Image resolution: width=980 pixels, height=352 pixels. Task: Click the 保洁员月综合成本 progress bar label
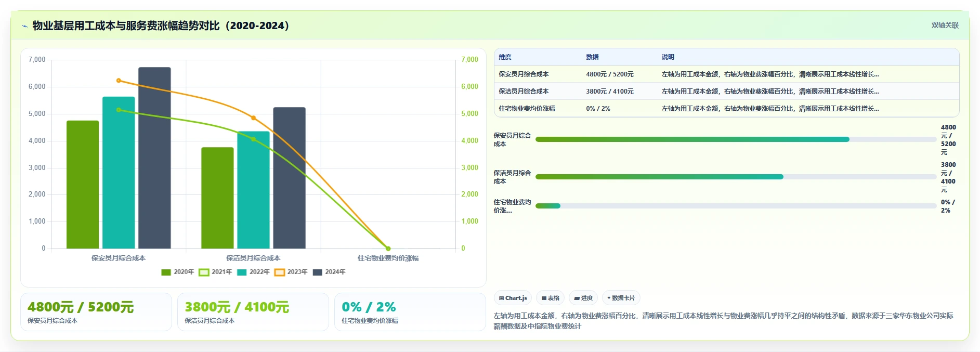(512, 177)
